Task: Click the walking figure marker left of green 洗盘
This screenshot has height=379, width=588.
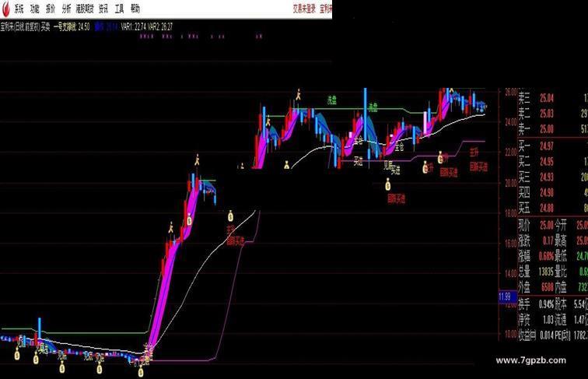Action: pyautogui.click(x=298, y=94)
